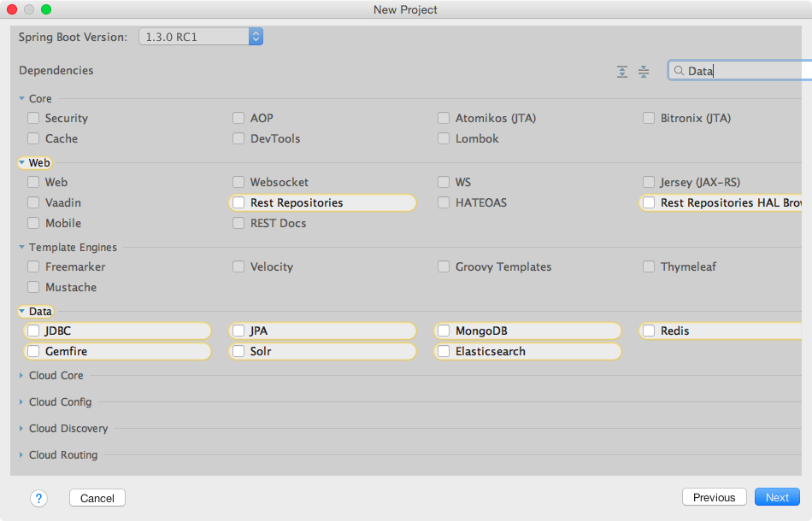Image resolution: width=812 pixels, height=521 pixels.
Task: Open help with the question mark button
Action: [x=38, y=498]
